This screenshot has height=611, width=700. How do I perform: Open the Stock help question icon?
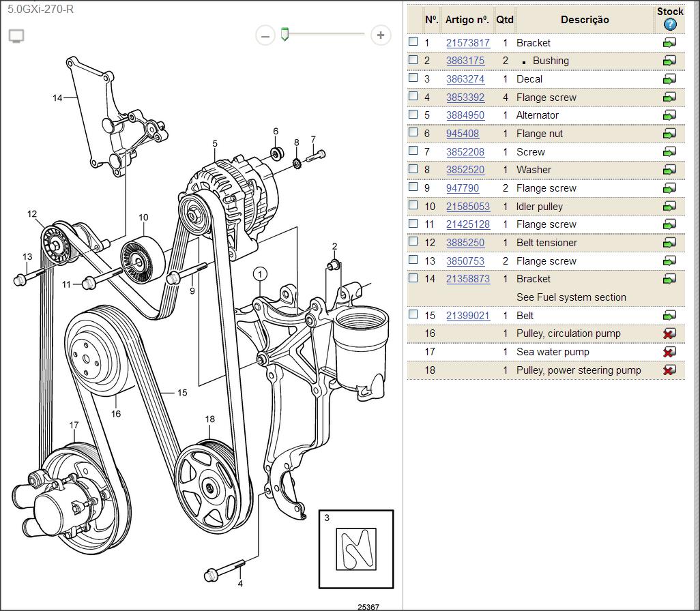(670, 25)
